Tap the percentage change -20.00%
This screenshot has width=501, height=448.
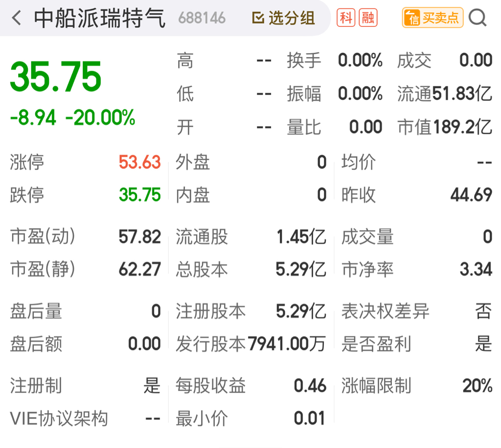pyautogui.click(x=100, y=117)
